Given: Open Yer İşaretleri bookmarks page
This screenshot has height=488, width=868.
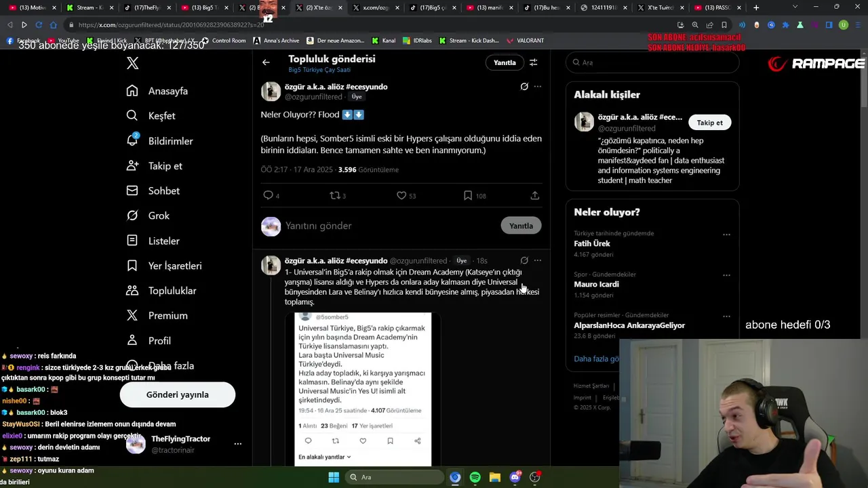Looking at the screenshot, I should click(x=164, y=266).
